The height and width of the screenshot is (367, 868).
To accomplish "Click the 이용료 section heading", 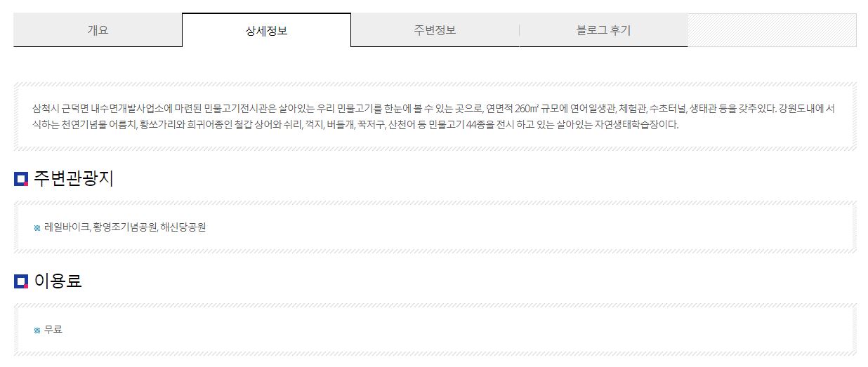I will (x=58, y=281).
